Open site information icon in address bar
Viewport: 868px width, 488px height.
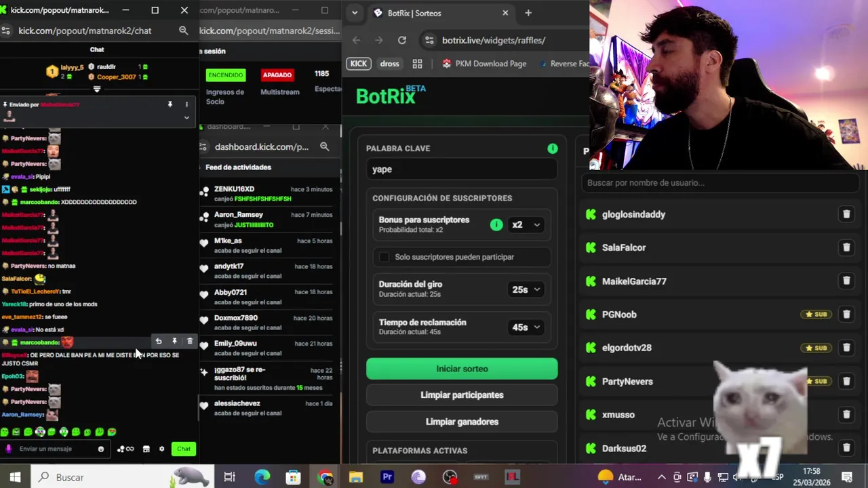pos(429,40)
